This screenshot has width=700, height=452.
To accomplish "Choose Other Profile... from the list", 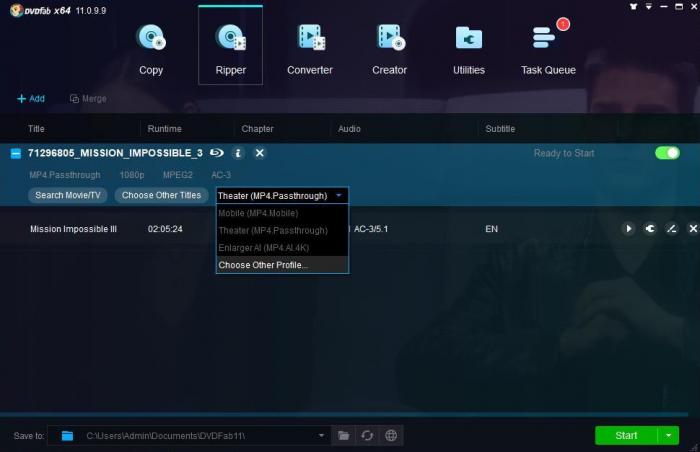I will click(x=282, y=265).
